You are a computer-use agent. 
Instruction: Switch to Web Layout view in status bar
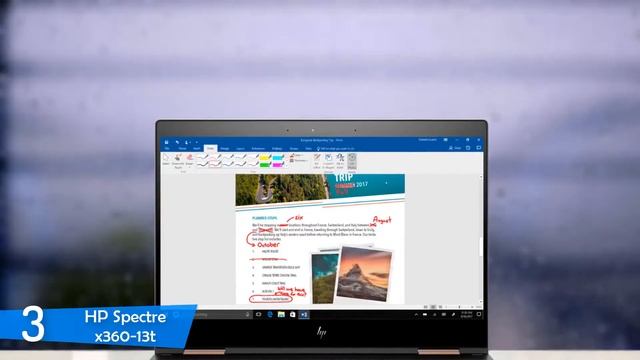click(440, 307)
